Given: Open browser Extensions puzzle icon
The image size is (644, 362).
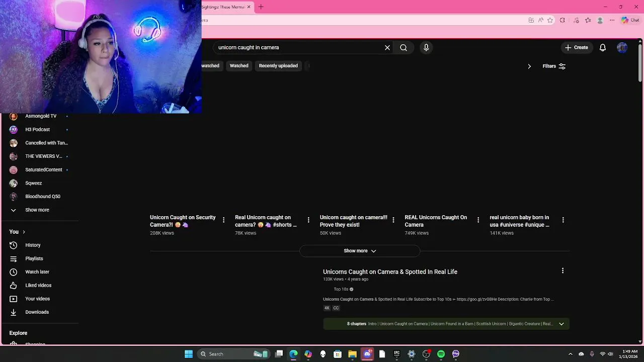Looking at the screenshot, I should 562,20.
